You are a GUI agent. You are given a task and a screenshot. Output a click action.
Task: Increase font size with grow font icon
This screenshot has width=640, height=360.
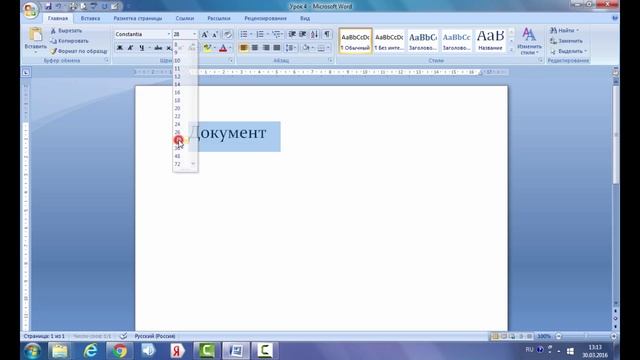pos(204,35)
